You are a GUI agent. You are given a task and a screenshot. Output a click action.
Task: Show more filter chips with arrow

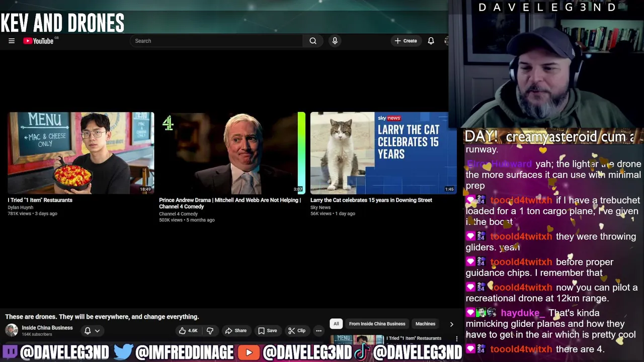pyautogui.click(x=451, y=324)
